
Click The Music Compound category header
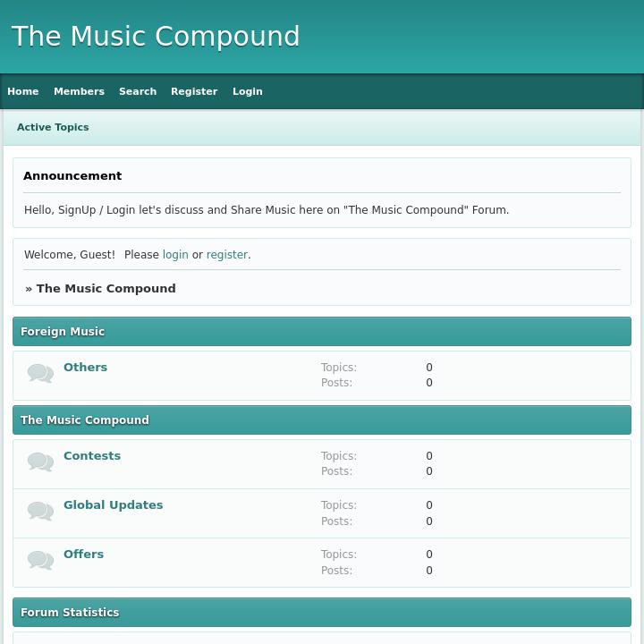(x=85, y=420)
